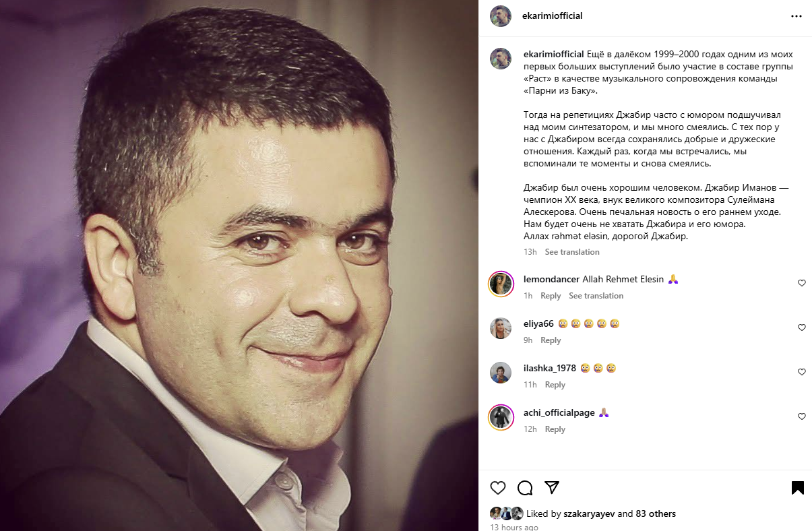812x531 pixels.
Task: View achi_officialpage's story avatar
Action: tap(501, 417)
